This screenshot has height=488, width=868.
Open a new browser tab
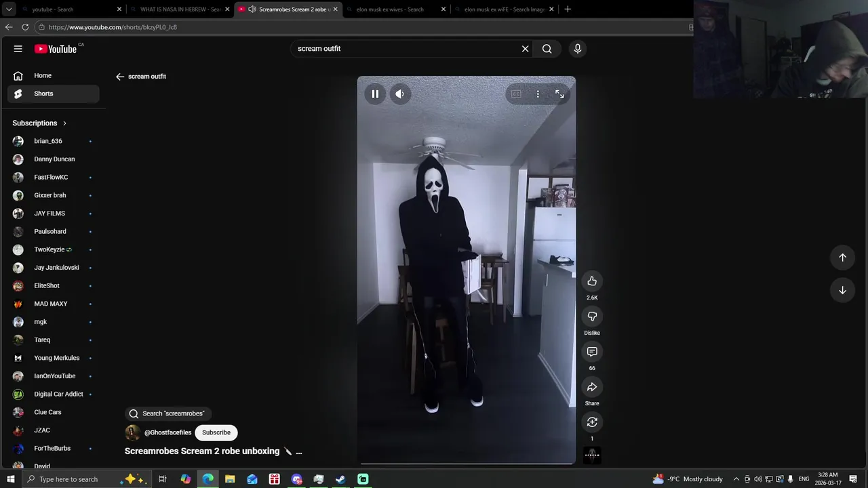coord(568,9)
